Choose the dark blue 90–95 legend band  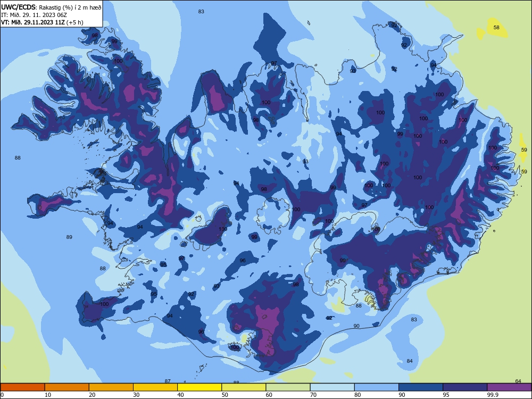pyautogui.click(x=421, y=387)
